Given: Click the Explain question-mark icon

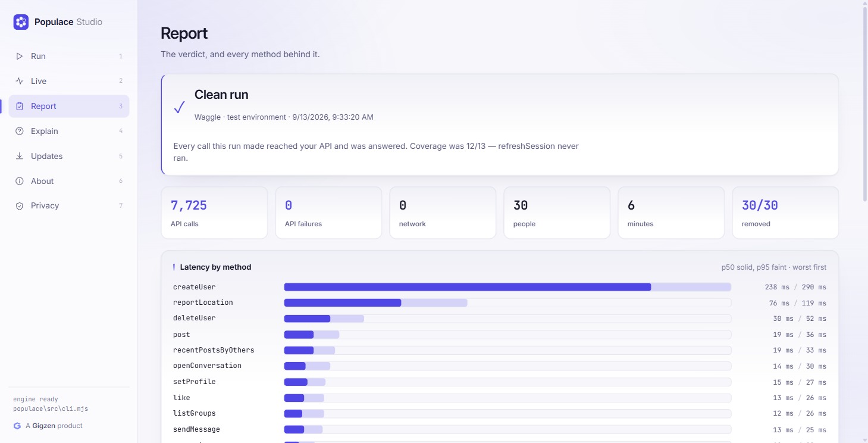Looking at the screenshot, I should point(20,131).
